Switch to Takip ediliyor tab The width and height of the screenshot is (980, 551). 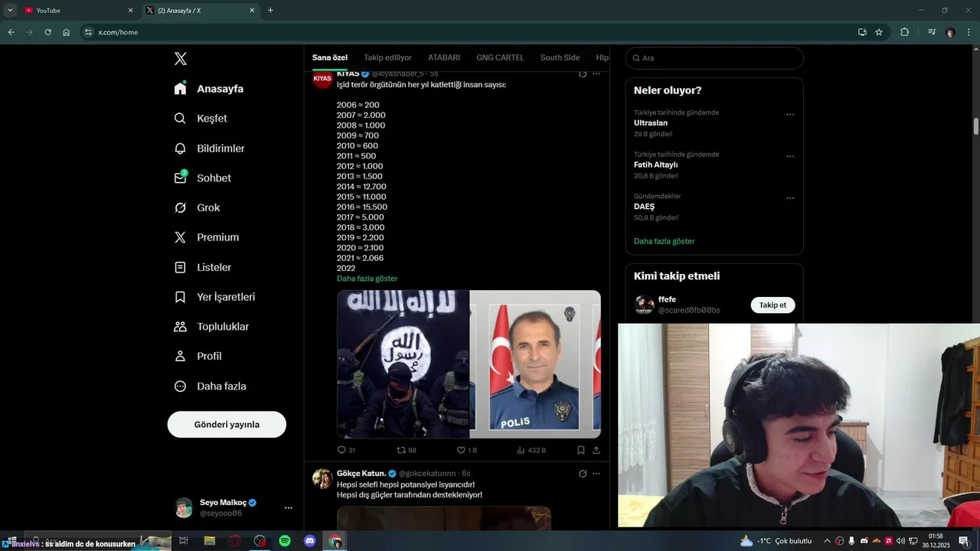pos(387,57)
